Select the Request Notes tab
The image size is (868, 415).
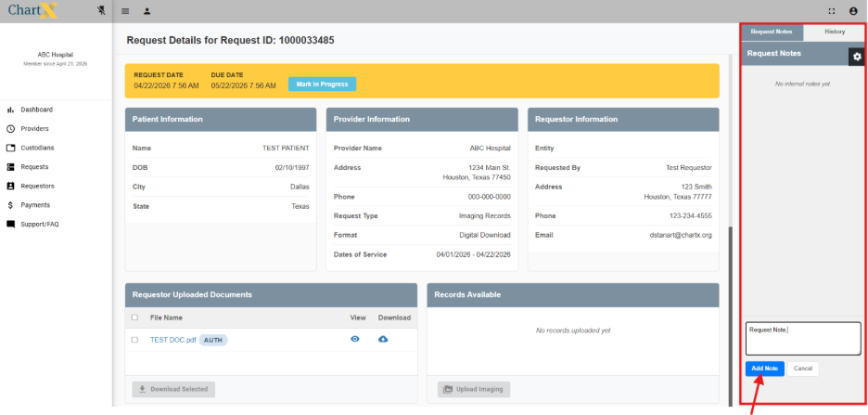[x=772, y=32]
